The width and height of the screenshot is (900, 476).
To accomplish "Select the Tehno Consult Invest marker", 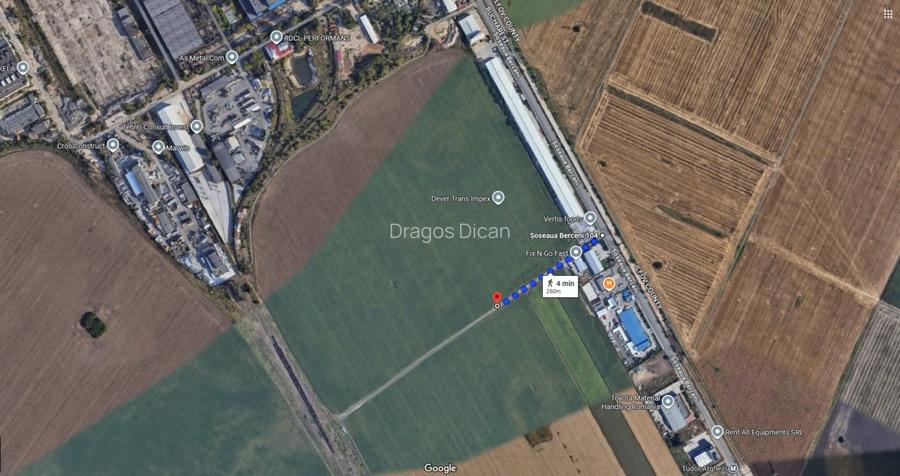I will coord(197,126).
